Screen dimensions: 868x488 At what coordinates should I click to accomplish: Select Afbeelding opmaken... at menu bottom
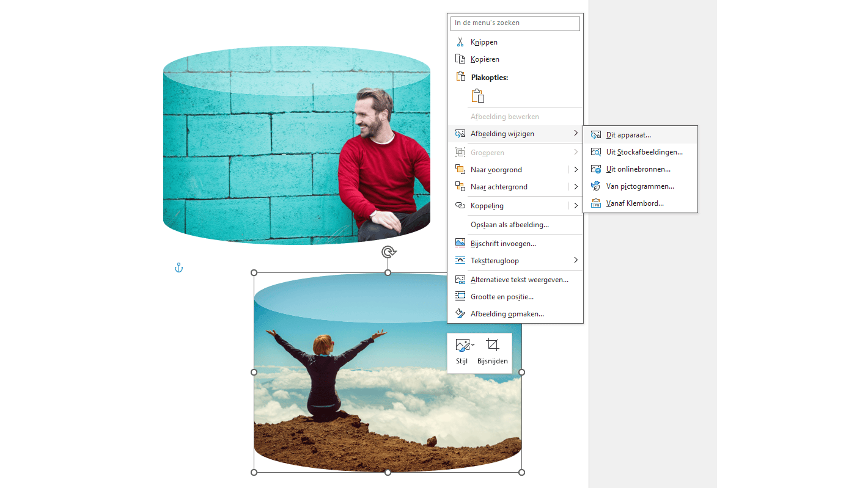click(x=515, y=314)
